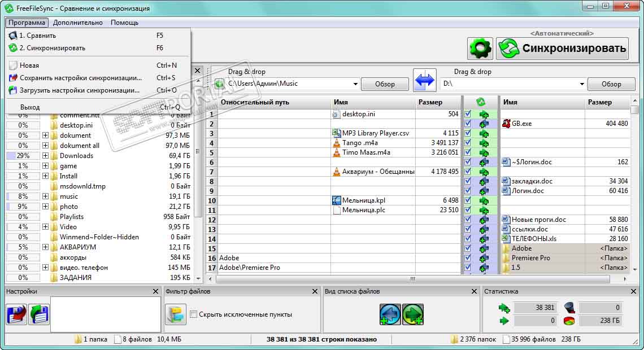Click save configuration icon in Настройки panel
Screen dimensions: 644x350
point(17,314)
